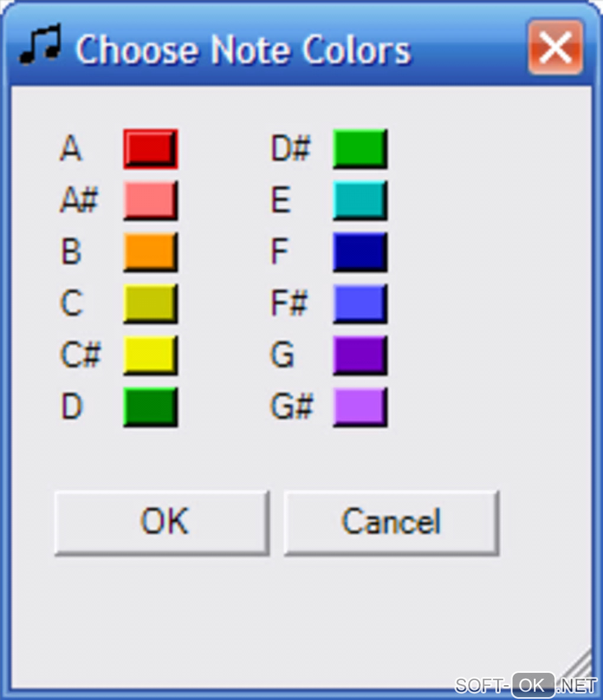The width and height of the screenshot is (603, 700).
Task: Click the red color swatch for note A
Action: click(150, 149)
